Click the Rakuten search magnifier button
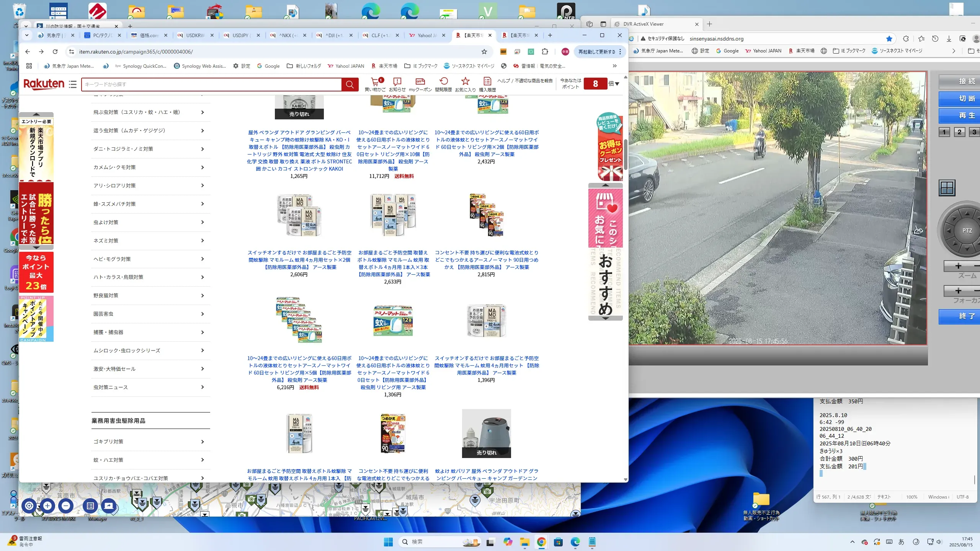 coord(350,84)
